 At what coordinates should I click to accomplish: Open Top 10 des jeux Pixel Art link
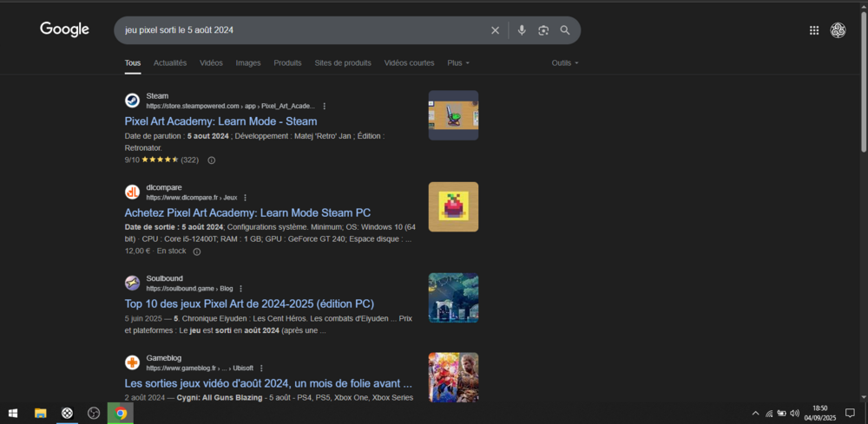tap(249, 304)
